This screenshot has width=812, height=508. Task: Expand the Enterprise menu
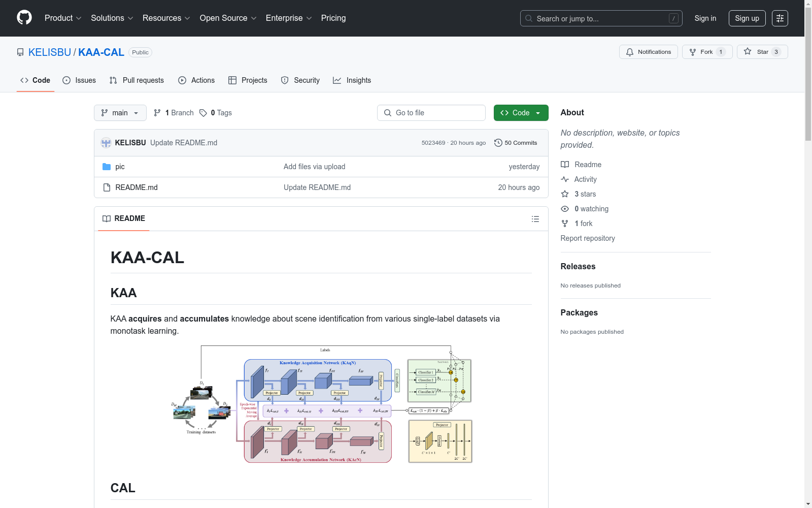289,18
